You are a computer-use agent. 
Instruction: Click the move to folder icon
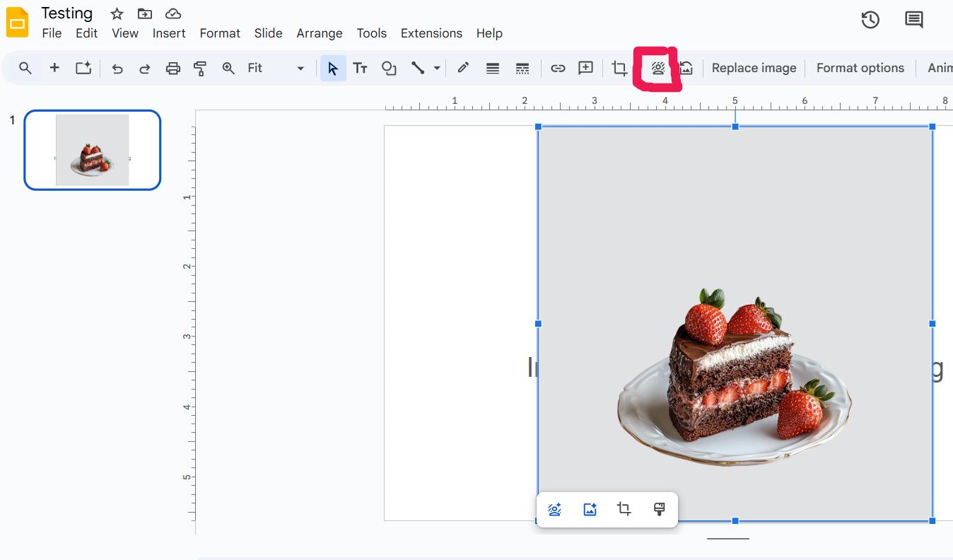pyautogui.click(x=145, y=13)
